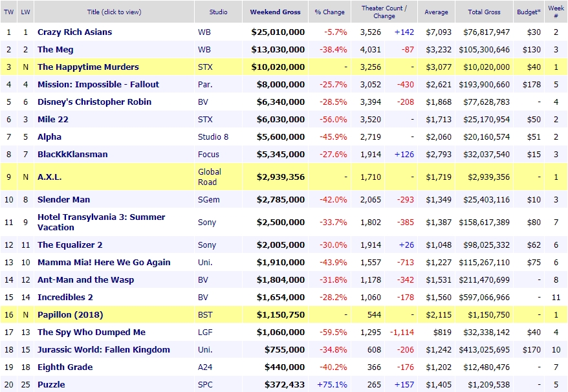The width and height of the screenshot is (568, 392).
Task: Select the $105,300,646 total gross value
Action: [485, 49]
